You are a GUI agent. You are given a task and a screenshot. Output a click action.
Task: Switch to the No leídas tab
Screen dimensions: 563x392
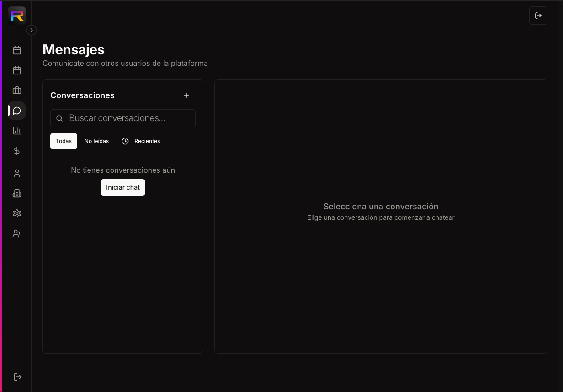pos(96,141)
